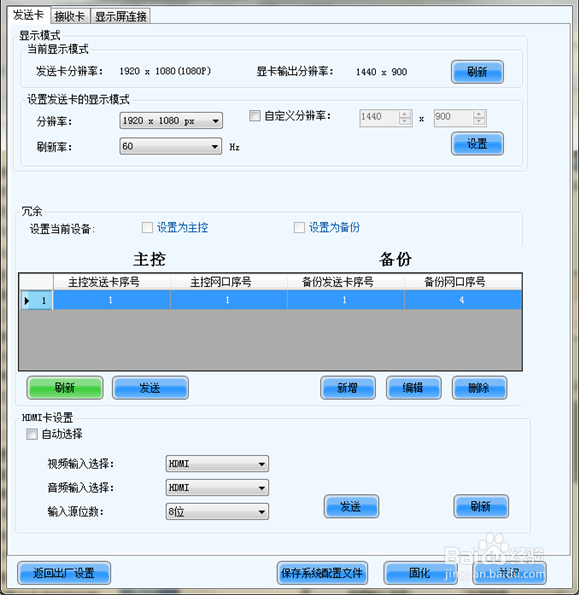Increase custom height with the up arrow

click(479, 113)
